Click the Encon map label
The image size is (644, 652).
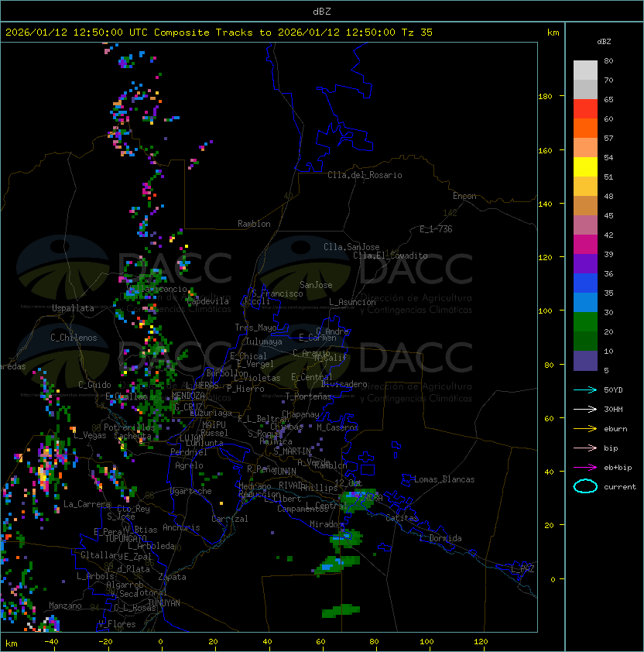464,196
